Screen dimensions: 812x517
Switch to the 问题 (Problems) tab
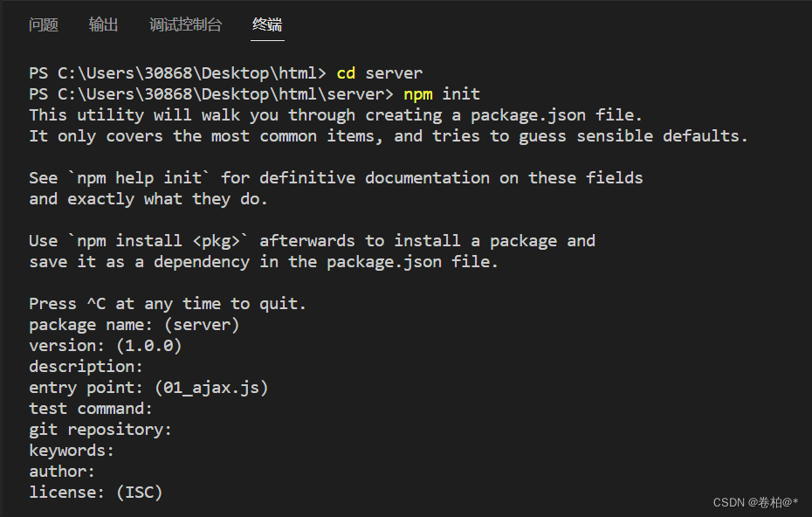click(44, 24)
